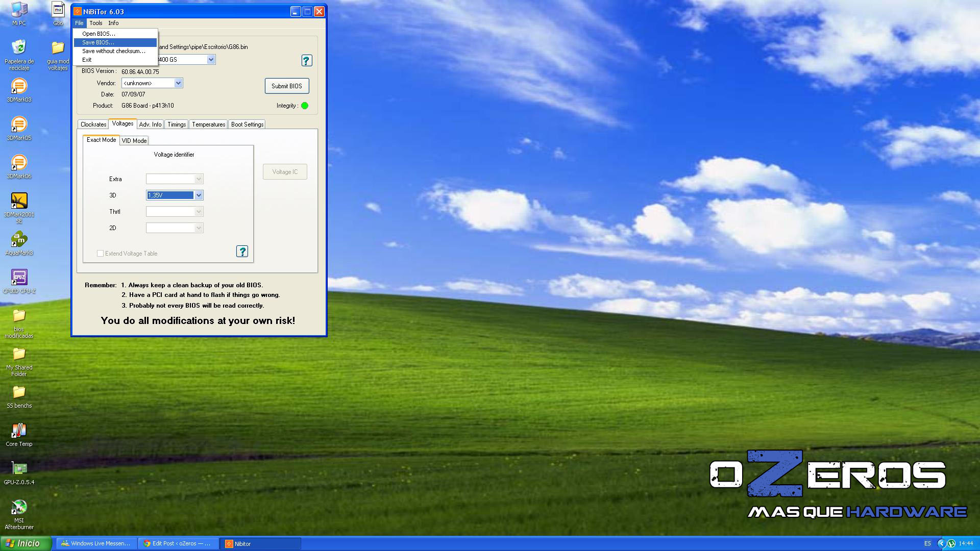Click the green Integrity indicator

tap(305, 106)
